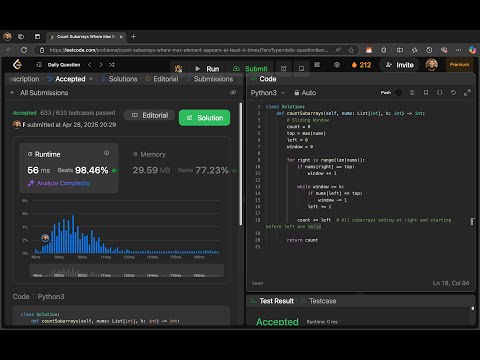Go back to the previous question chevron
The image size is (480, 360).
tap(89, 65)
